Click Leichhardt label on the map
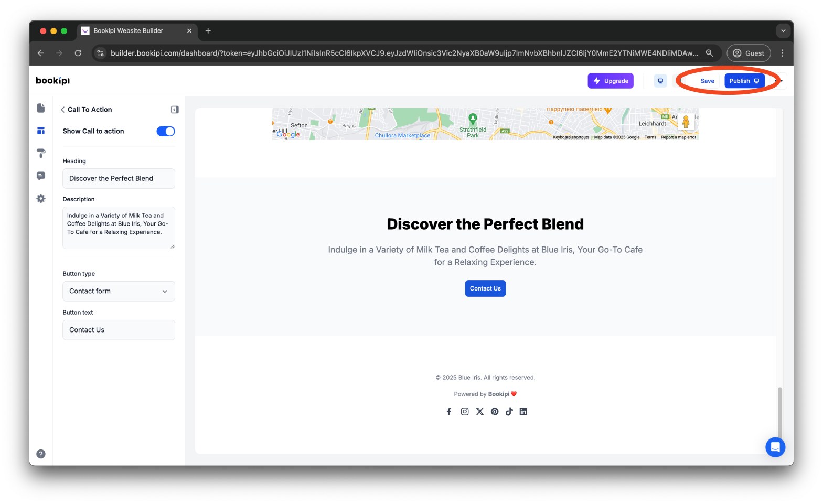The image size is (823, 504). tap(652, 124)
